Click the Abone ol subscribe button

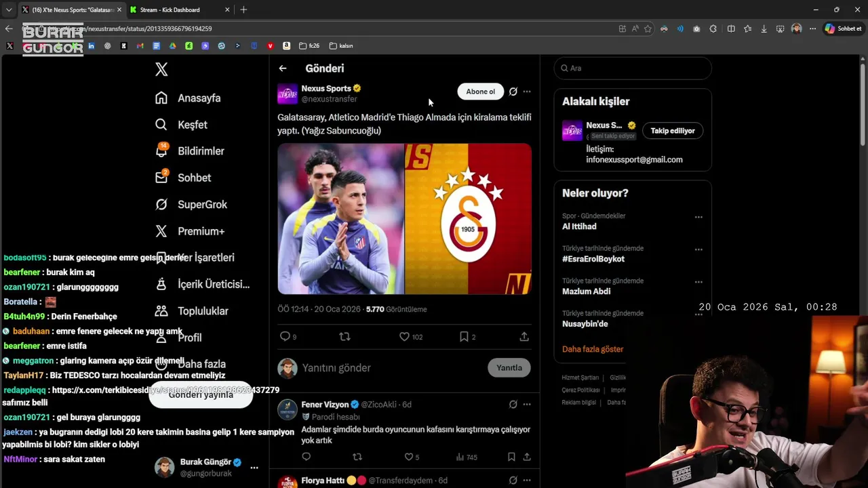click(480, 91)
